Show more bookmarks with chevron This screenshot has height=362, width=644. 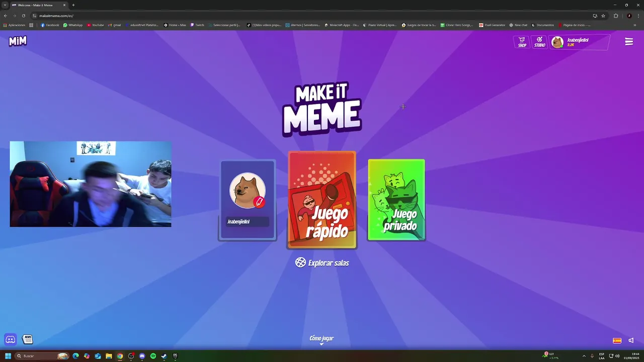coord(635,25)
